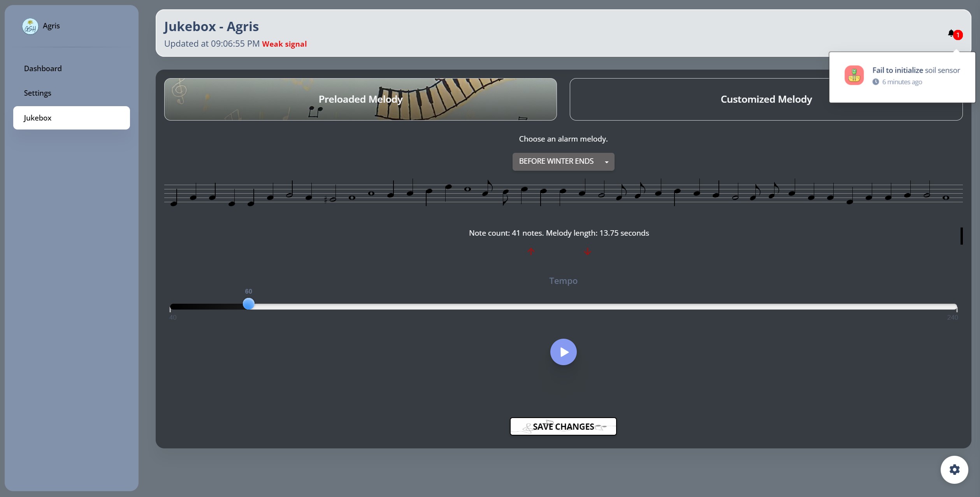Image resolution: width=980 pixels, height=497 pixels.
Task: Click the tempo slider track near 240
Action: click(954, 306)
